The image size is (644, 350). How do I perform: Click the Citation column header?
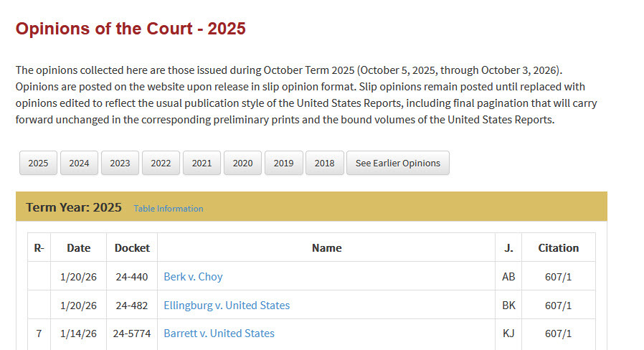558,247
